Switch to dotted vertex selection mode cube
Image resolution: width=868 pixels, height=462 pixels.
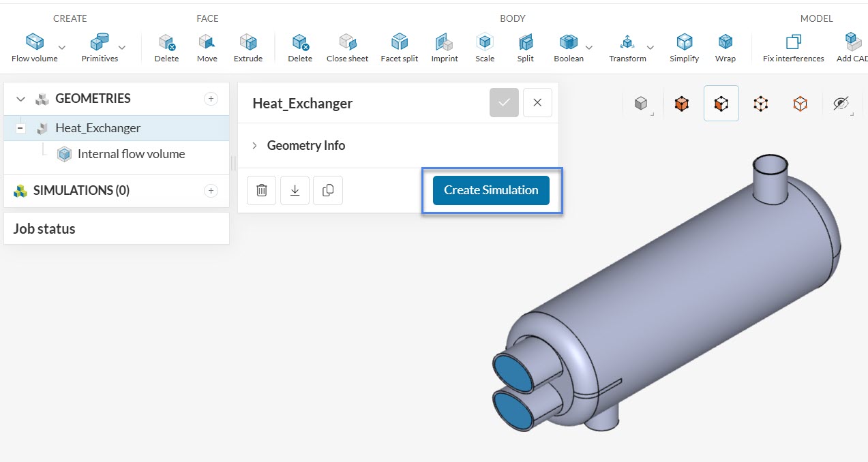click(760, 104)
